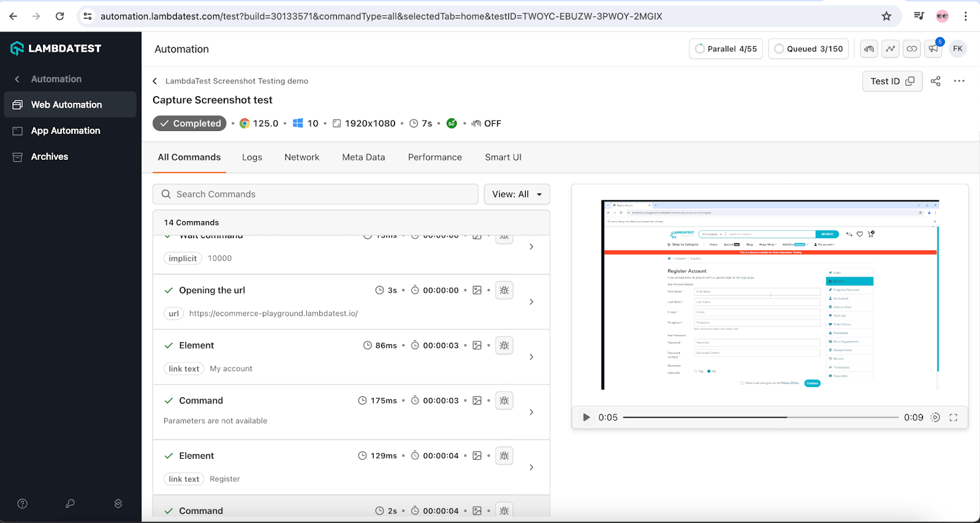Switch to the Smart UI tab
980x523 pixels.
pyautogui.click(x=503, y=157)
